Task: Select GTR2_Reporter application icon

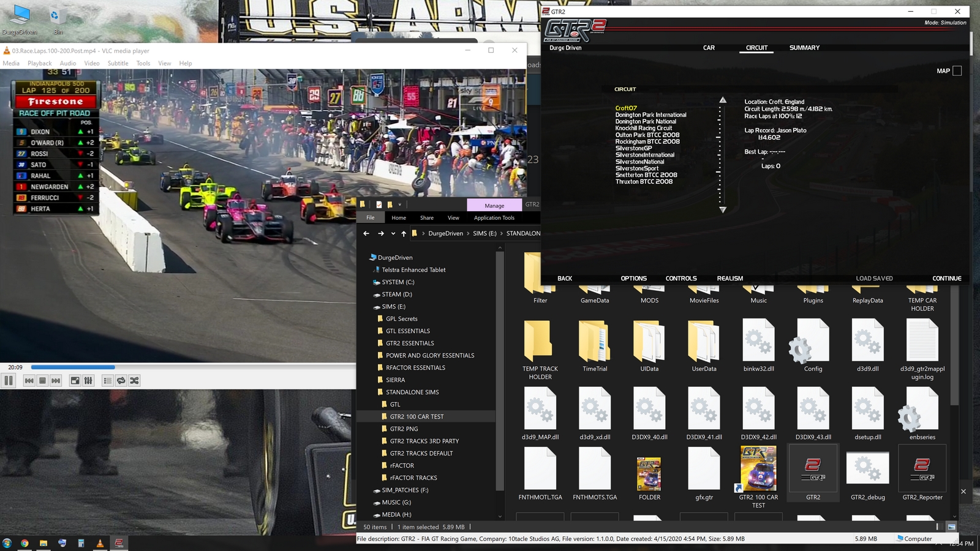Action: click(922, 473)
